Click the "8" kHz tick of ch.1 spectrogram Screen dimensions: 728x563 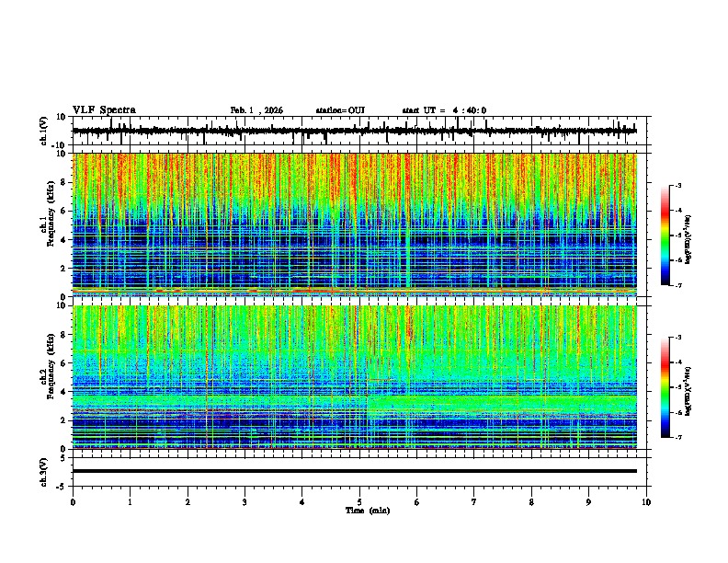(64, 182)
